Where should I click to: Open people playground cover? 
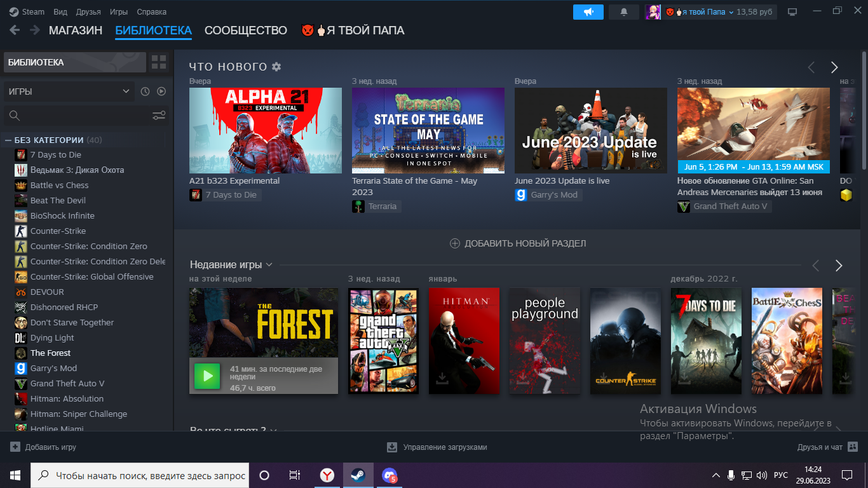[x=545, y=341]
